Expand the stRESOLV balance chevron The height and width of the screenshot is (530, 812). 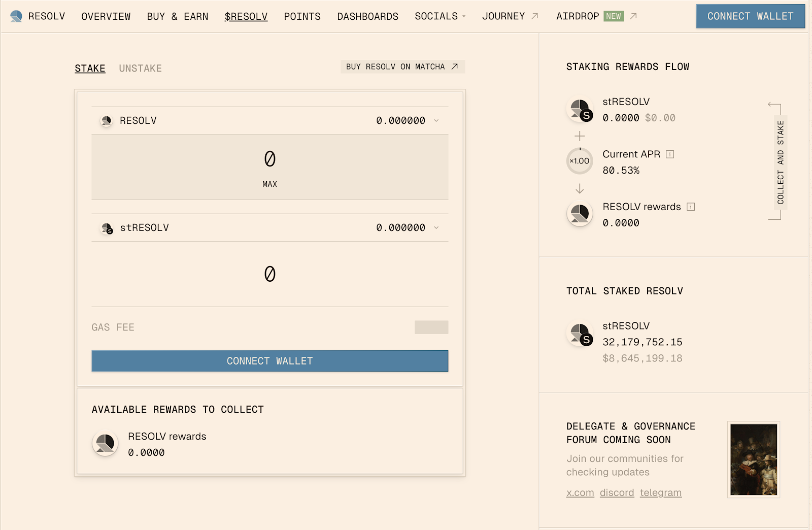pyautogui.click(x=436, y=228)
